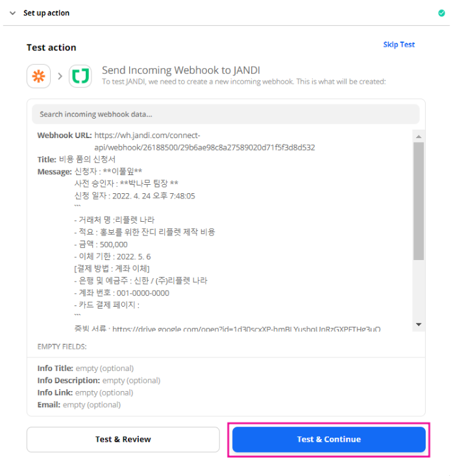Click the scrollbar up arrow
Image resolution: width=451 pixels, height=476 pixels.
[419, 136]
